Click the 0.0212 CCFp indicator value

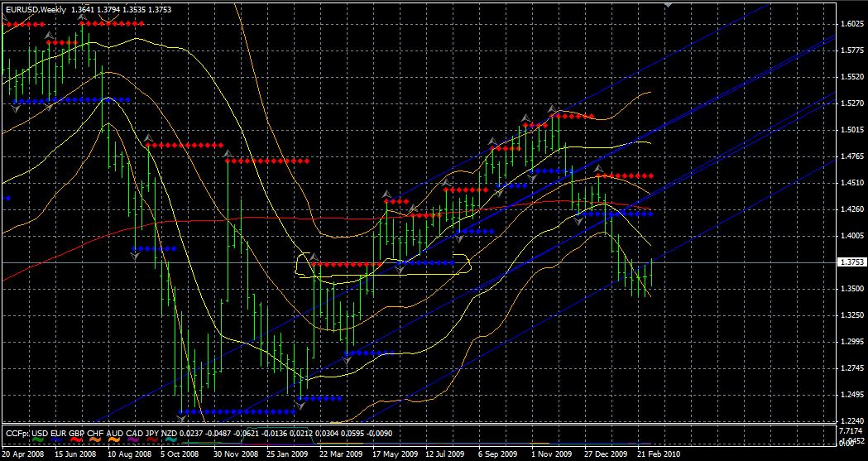click(x=300, y=434)
